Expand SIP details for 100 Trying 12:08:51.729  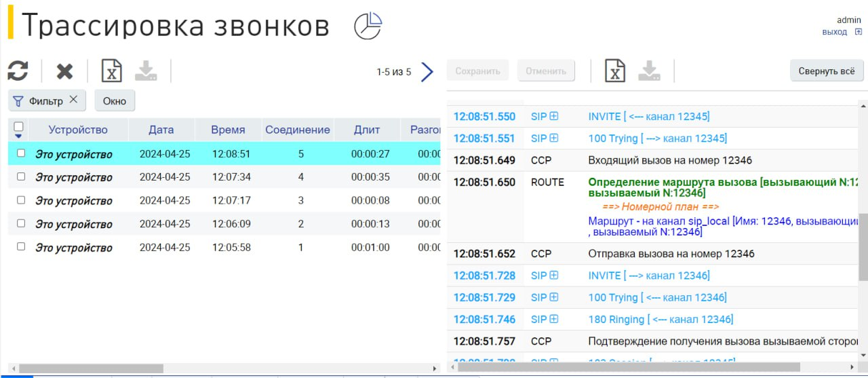554,297
